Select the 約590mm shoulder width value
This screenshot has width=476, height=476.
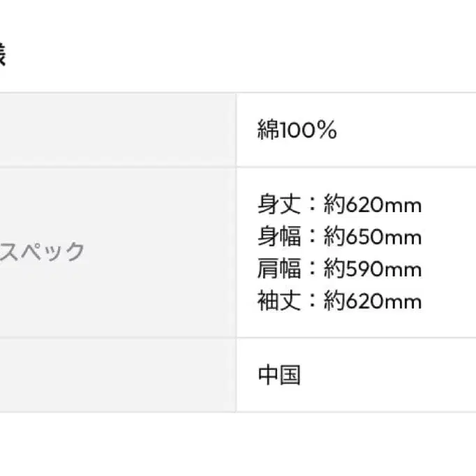(x=373, y=269)
